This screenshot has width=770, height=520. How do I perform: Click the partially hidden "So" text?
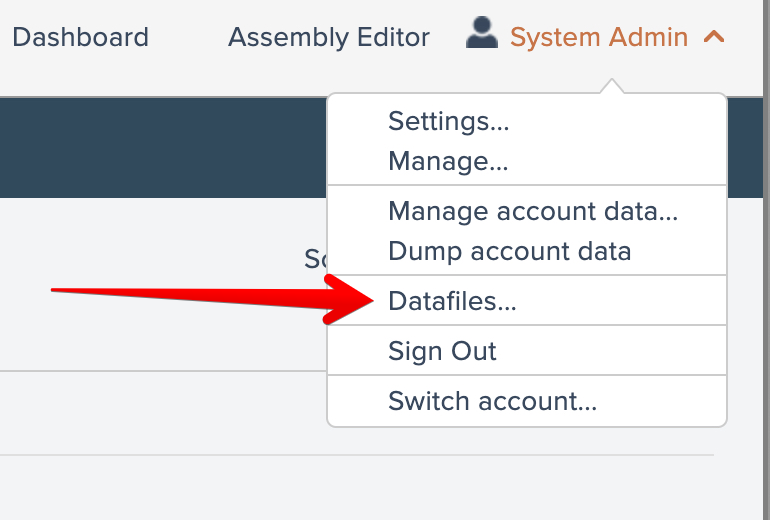[316, 260]
